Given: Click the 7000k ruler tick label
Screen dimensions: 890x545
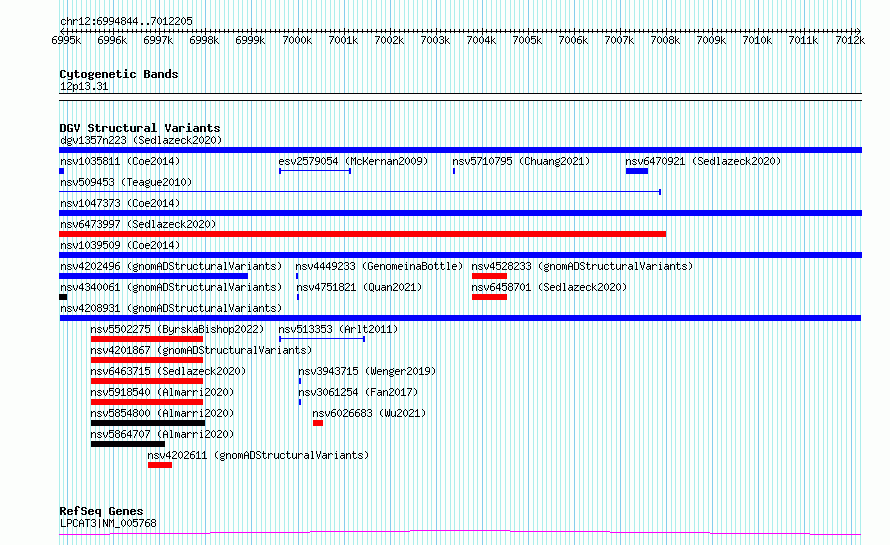Looking at the screenshot, I should click(297, 40).
